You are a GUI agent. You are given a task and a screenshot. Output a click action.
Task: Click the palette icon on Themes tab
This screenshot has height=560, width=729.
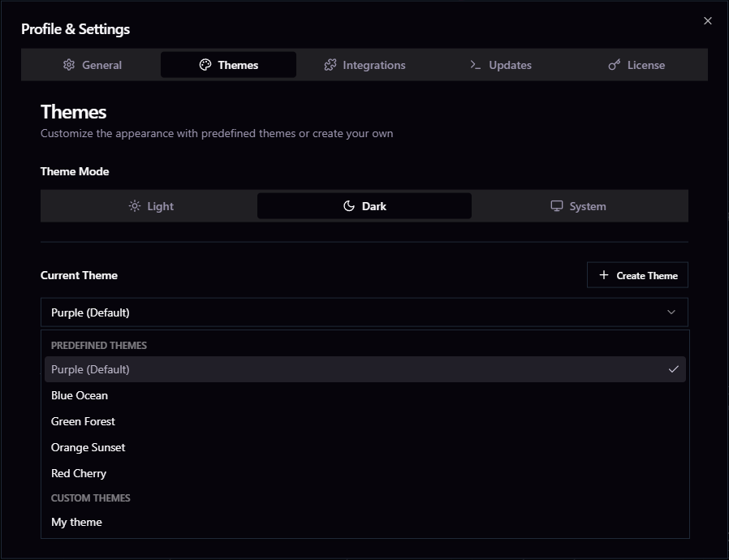[x=205, y=65]
